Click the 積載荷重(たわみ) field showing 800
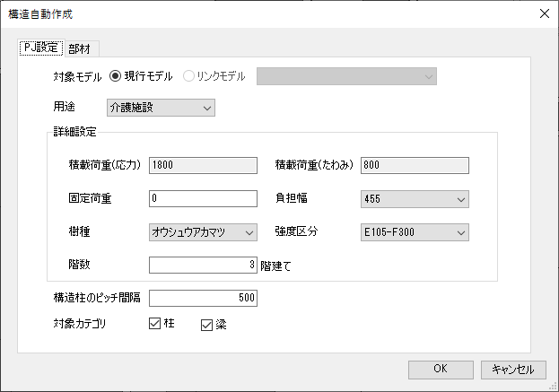 415,165
